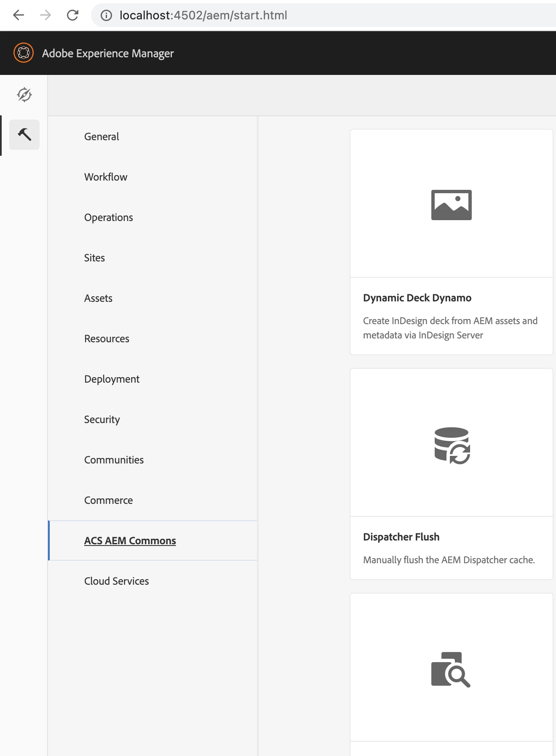Choose Resources in the tools list
The width and height of the screenshot is (556, 756).
(x=107, y=338)
